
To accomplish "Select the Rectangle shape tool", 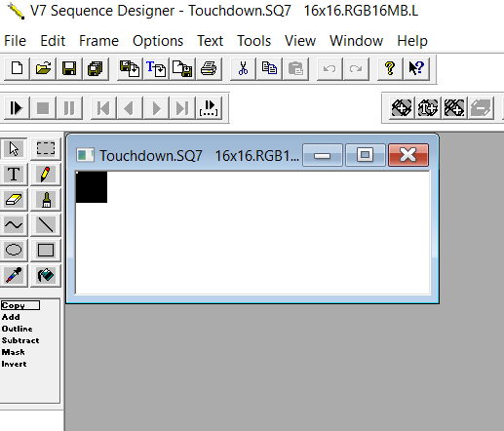I will point(46,251).
